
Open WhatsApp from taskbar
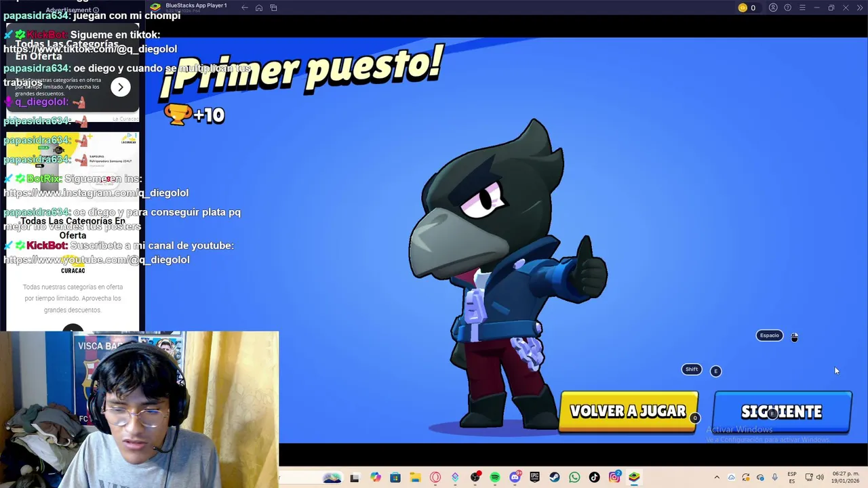pos(574,478)
